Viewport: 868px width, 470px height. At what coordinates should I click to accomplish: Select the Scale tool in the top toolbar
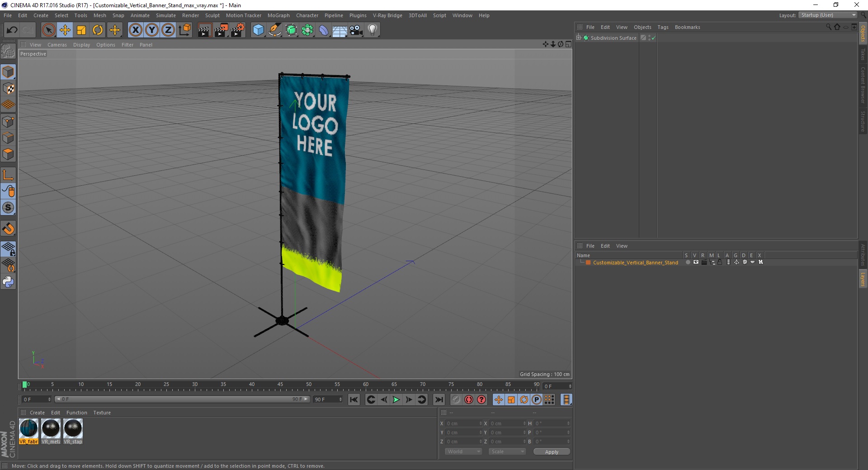(81, 30)
